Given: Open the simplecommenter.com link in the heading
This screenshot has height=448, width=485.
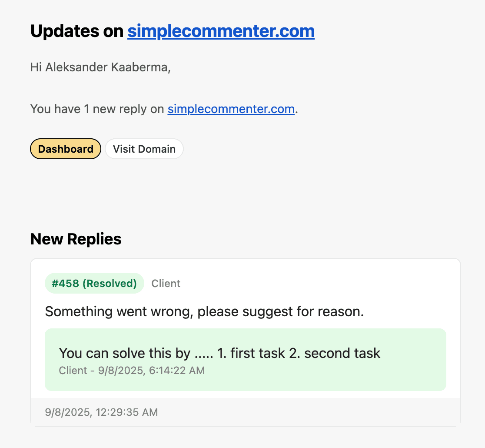Looking at the screenshot, I should 221,31.
